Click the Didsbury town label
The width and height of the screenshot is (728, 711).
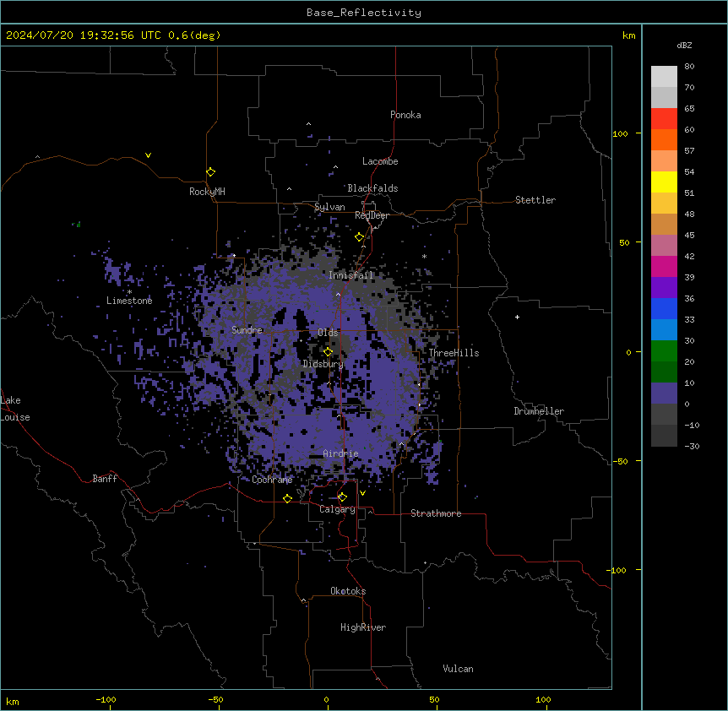[x=323, y=364]
